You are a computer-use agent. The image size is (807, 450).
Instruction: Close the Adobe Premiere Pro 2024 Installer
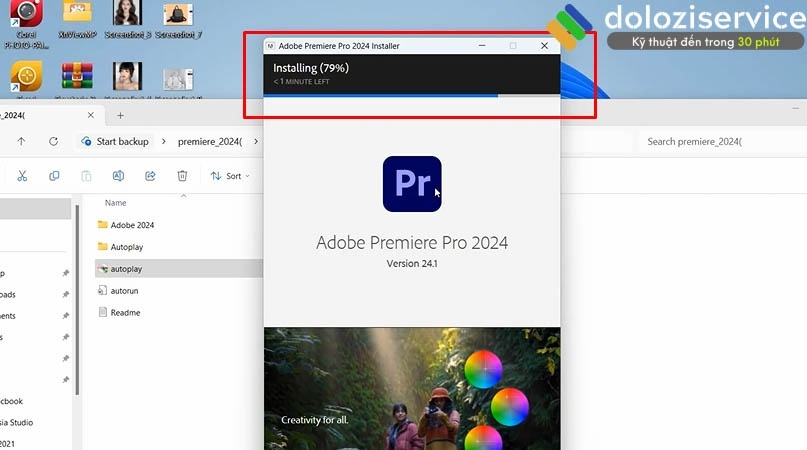click(x=544, y=45)
